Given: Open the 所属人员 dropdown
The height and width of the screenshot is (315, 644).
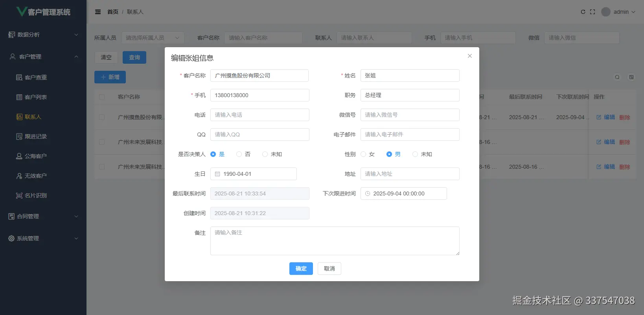Looking at the screenshot, I should [153, 38].
